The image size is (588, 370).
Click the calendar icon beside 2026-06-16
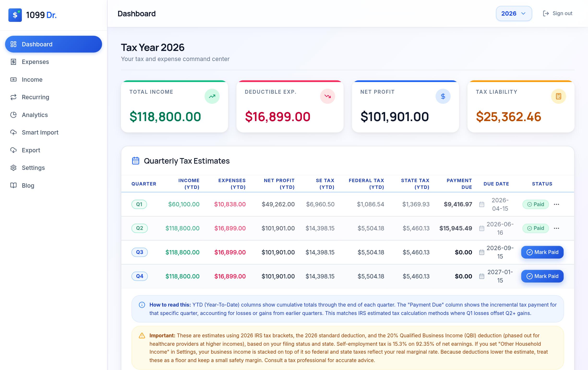click(481, 228)
